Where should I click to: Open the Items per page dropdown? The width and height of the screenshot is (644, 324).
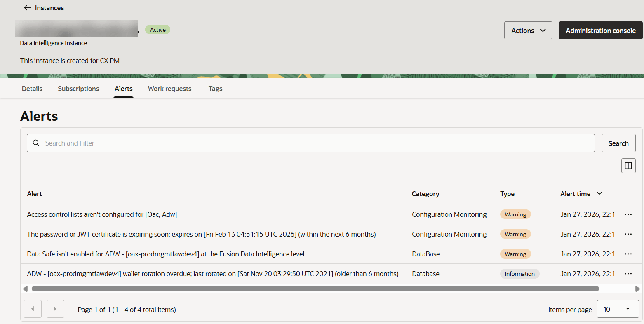pyautogui.click(x=617, y=308)
